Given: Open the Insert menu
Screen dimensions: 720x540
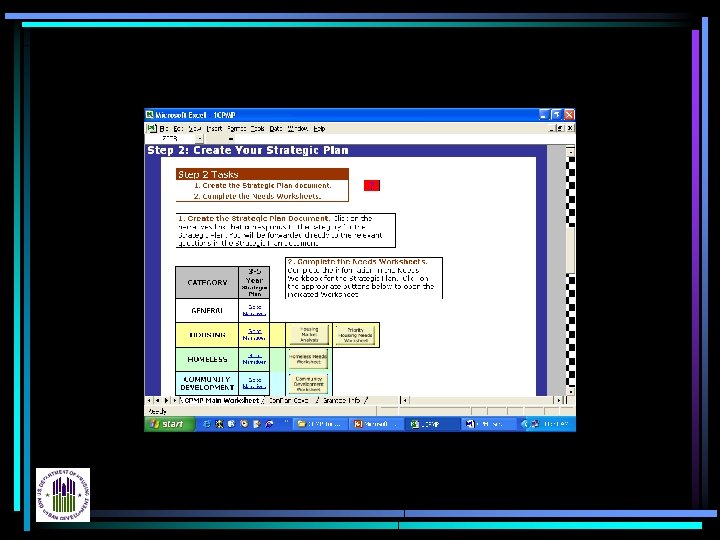Looking at the screenshot, I should (214, 129).
